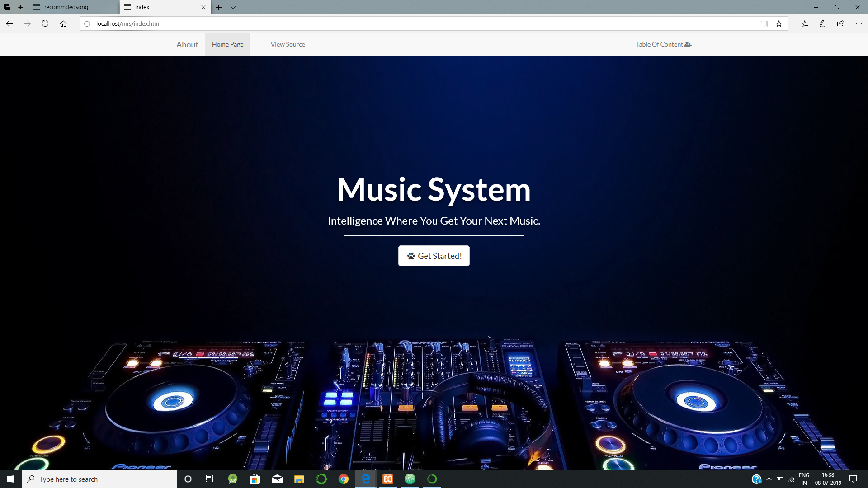The width and height of the screenshot is (868, 488).
Task: Click the browser back navigation arrow
Action: 9,23
